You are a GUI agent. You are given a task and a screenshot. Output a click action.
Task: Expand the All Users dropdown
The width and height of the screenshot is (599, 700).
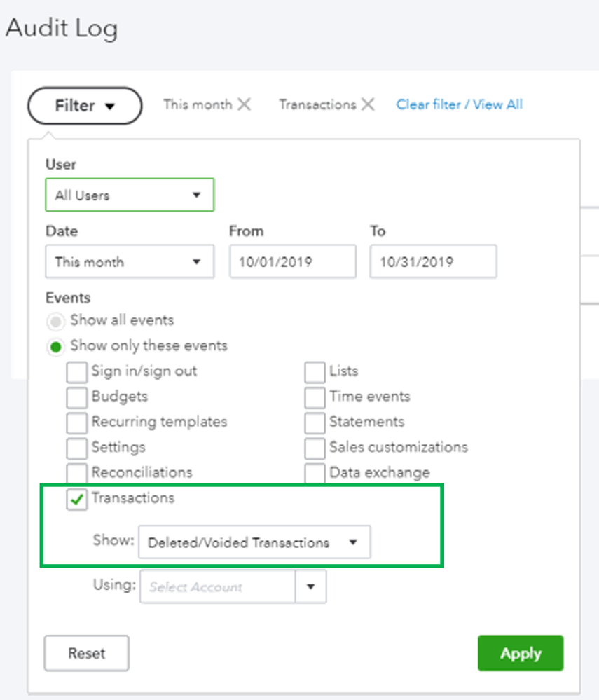[129, 195]
